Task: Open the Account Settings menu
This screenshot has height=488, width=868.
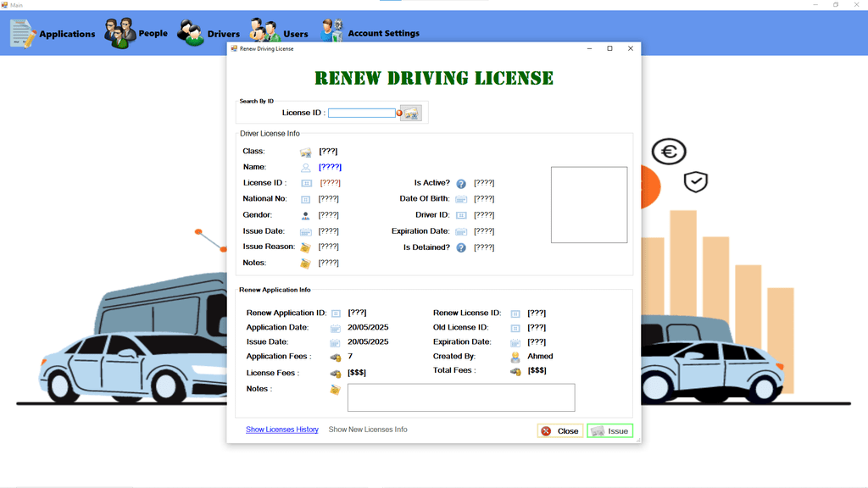Action: (370, 34)
